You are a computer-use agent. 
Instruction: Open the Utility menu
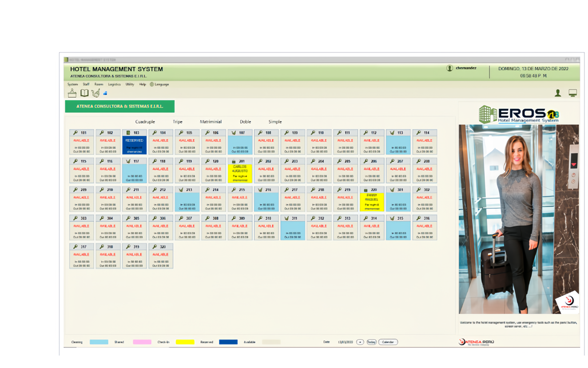coord(130,84)
